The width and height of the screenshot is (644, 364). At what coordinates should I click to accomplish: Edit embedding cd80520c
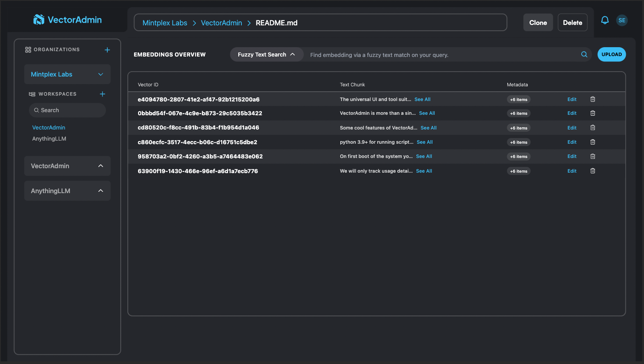(x=572, y=128)
